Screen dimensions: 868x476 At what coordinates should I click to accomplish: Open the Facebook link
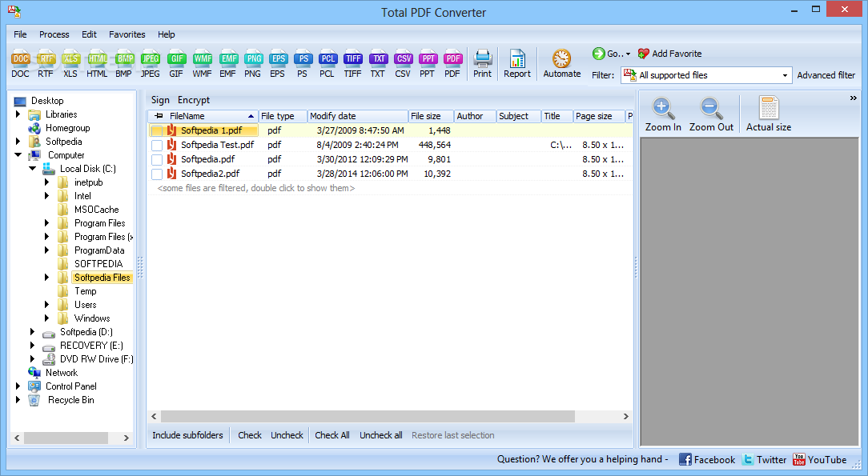[x=707, y=459]
